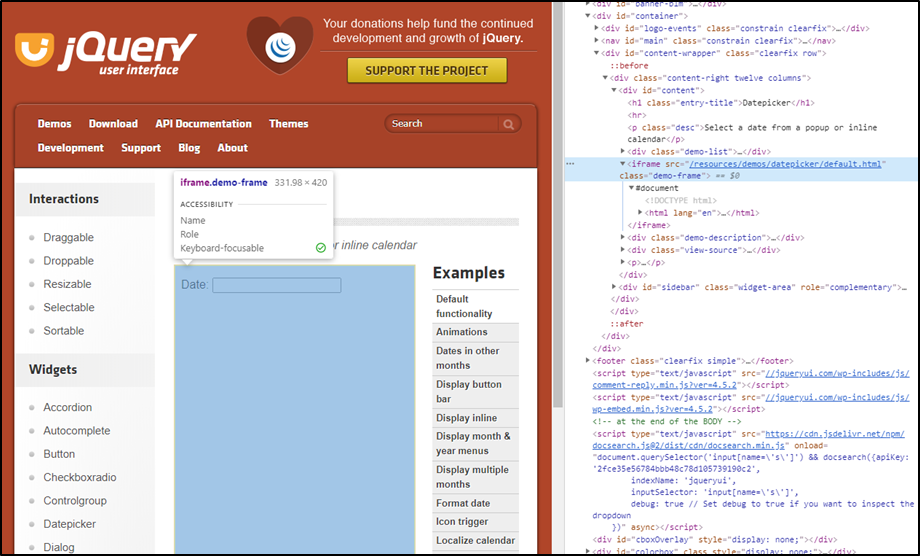Select the Animations example

pyautogui.click(x=475, y=332)
